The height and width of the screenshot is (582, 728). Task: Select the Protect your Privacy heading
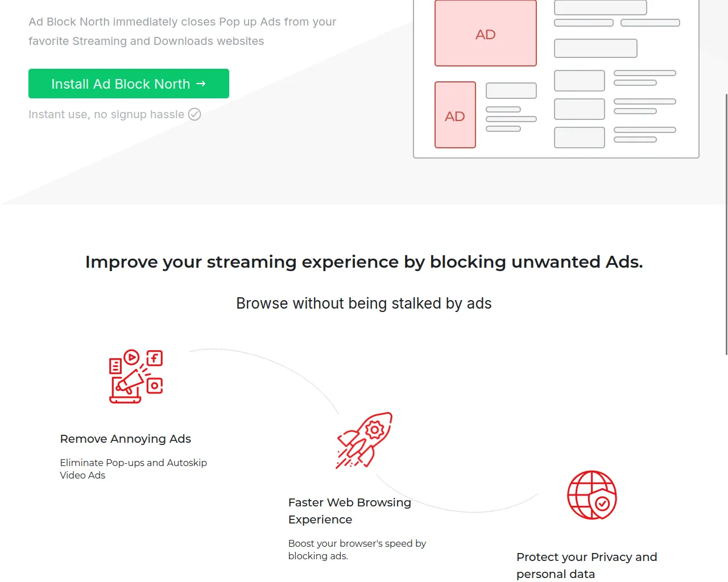(x=586, y=565)
